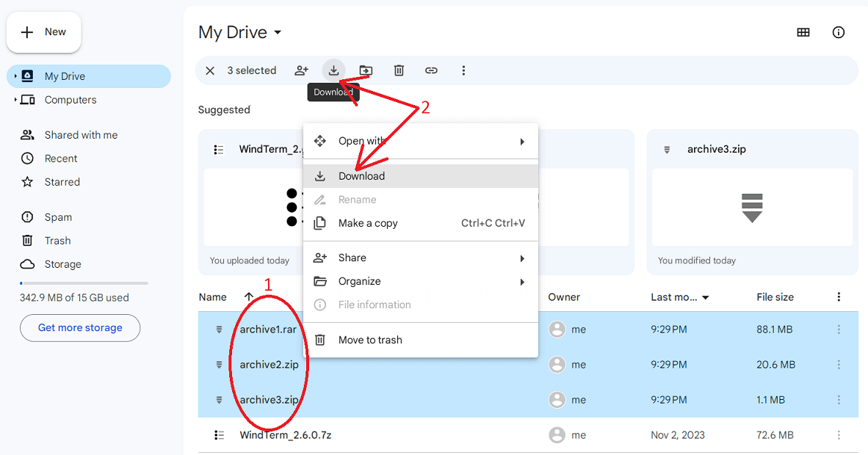The height and width of the screenshot is (455, 868).
Task: Clear selection using the X icon
Action: tap(210, 70)
